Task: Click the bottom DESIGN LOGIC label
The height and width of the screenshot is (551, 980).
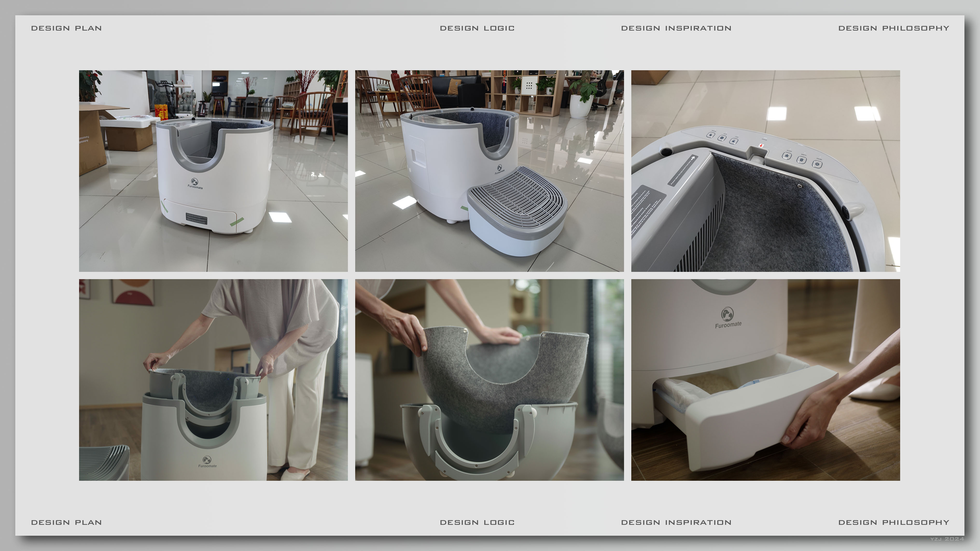Action: point(477,522)
